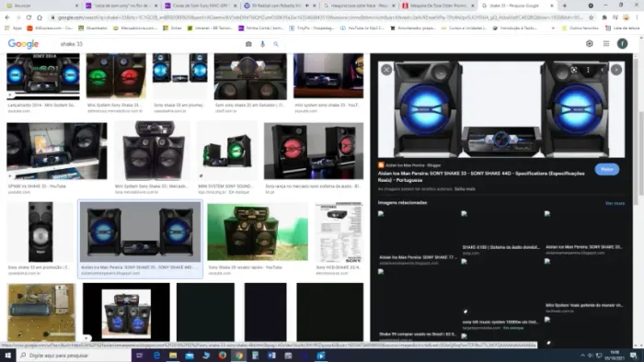Reload the current page
The height and width of the screenshot is (362, 644).
point(29,17)
